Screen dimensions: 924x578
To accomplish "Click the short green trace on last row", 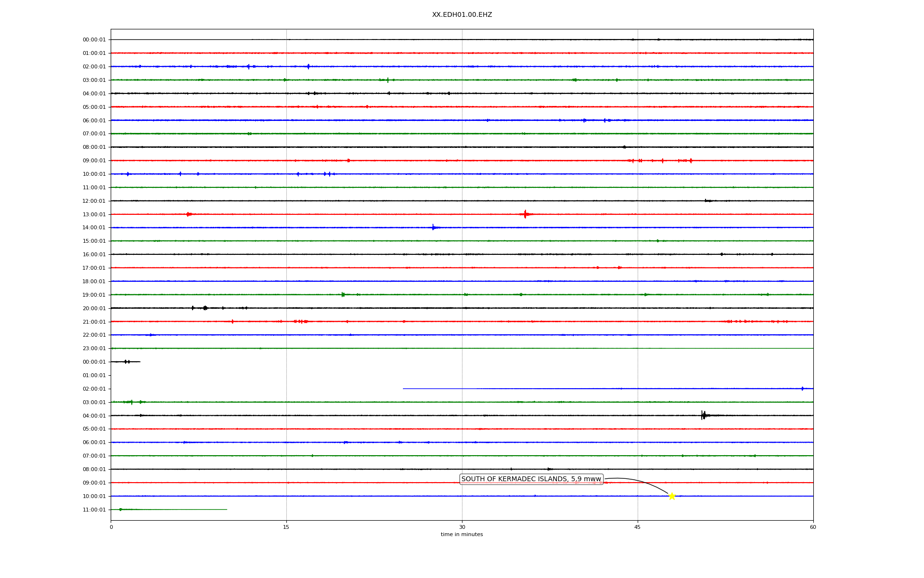I will coord(168,509).
